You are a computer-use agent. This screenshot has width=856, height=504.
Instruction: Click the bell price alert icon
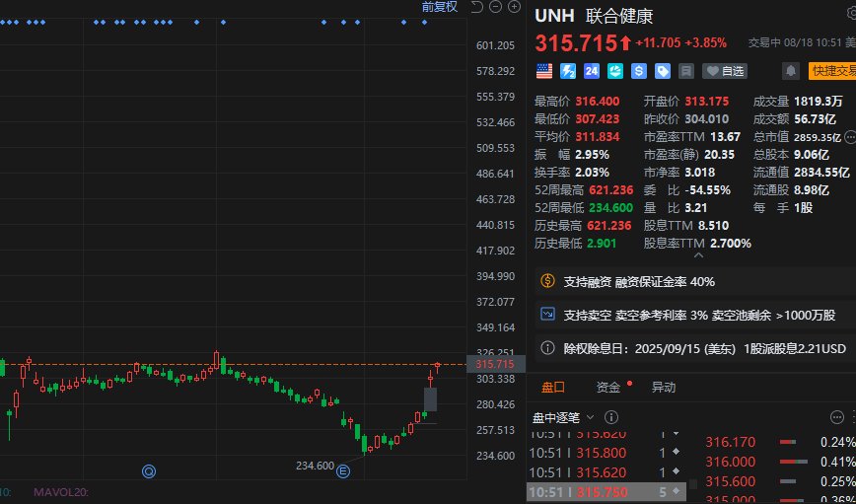pyautogui.click(x=790, y=71)
